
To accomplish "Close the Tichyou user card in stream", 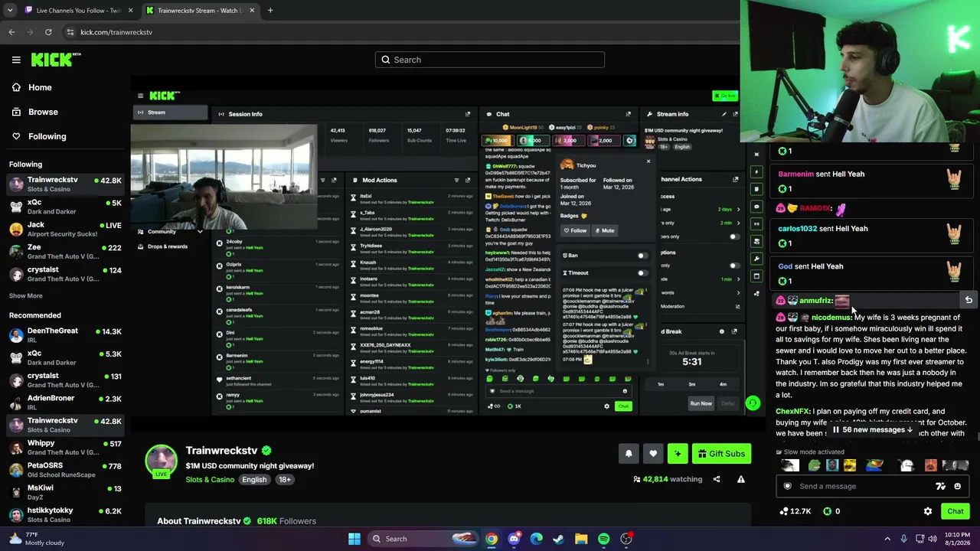I will [x=648, y=161].
